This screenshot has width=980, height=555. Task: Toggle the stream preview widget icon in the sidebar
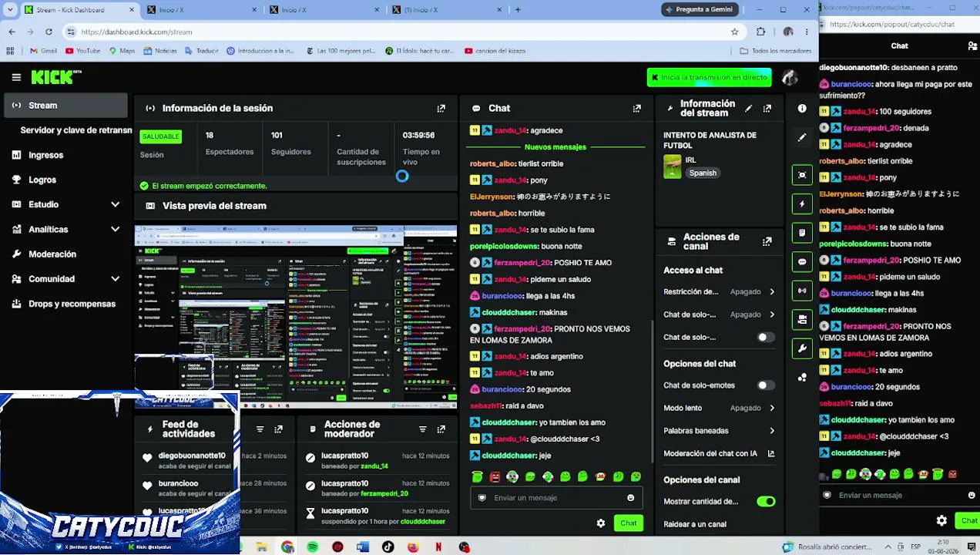coord(802,175)
